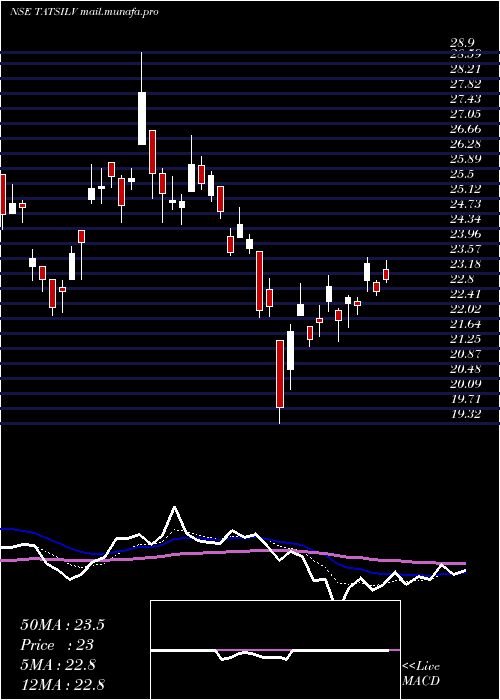Select the 28.21 price axis label
Image resolution: width=500 pixels, height=700 pixels.
[x=465, y=69]
